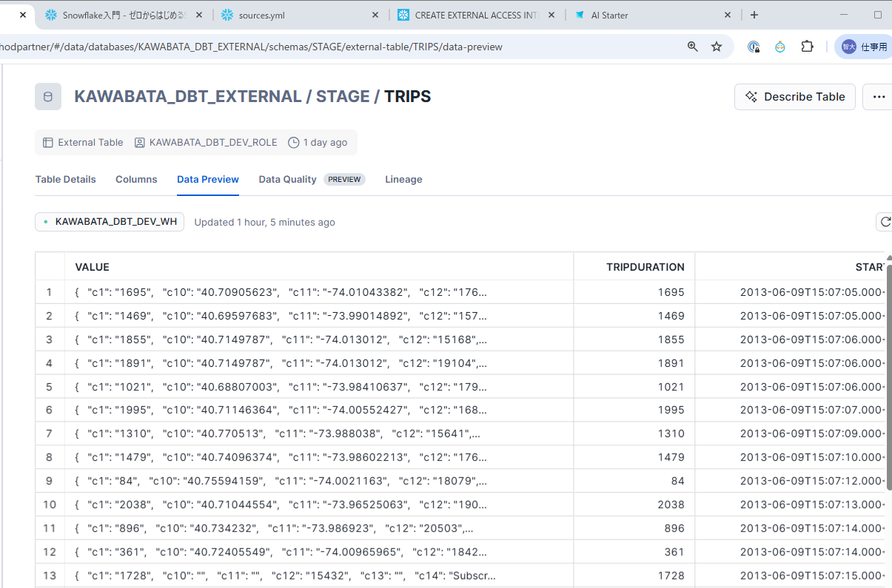
Task: Click the VALUE cell starting with "c1": "361"
Action: click(x=319, y=552)
